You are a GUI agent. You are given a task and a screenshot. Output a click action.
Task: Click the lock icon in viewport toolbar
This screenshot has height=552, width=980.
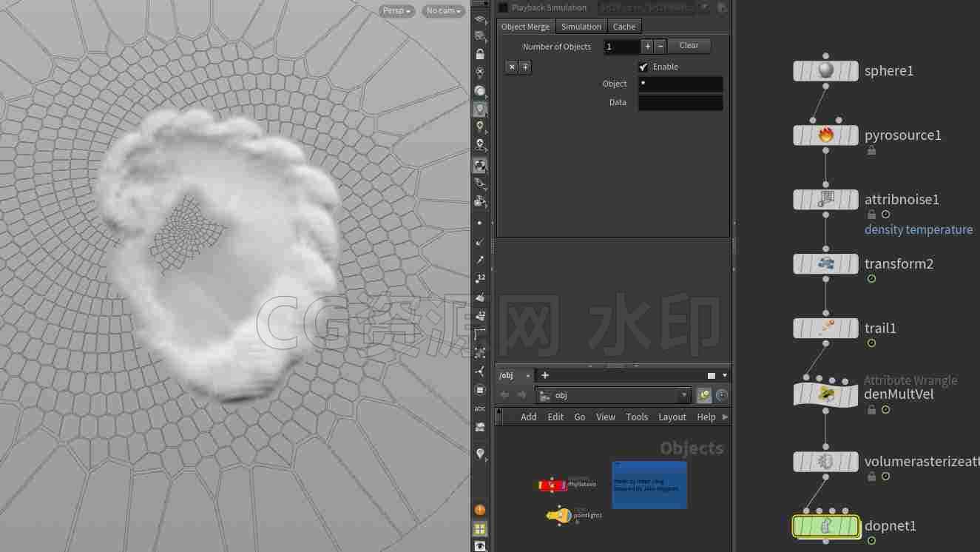point(480,54)
